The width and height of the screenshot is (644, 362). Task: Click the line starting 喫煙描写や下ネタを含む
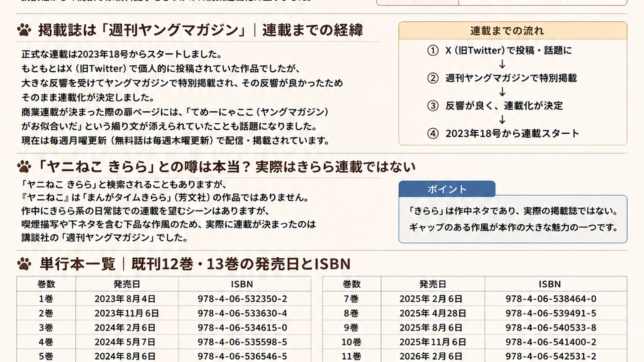tap(169, 224)
